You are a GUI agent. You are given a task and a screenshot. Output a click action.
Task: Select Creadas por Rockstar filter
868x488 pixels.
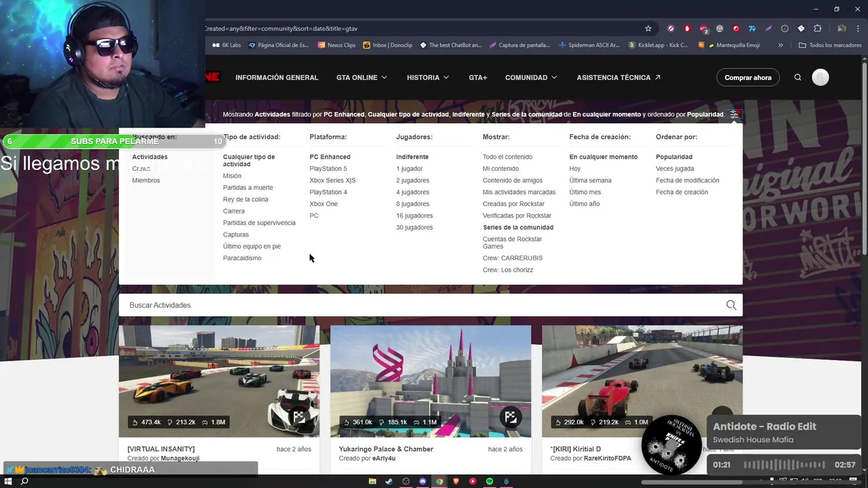click(x=513, y=204)
